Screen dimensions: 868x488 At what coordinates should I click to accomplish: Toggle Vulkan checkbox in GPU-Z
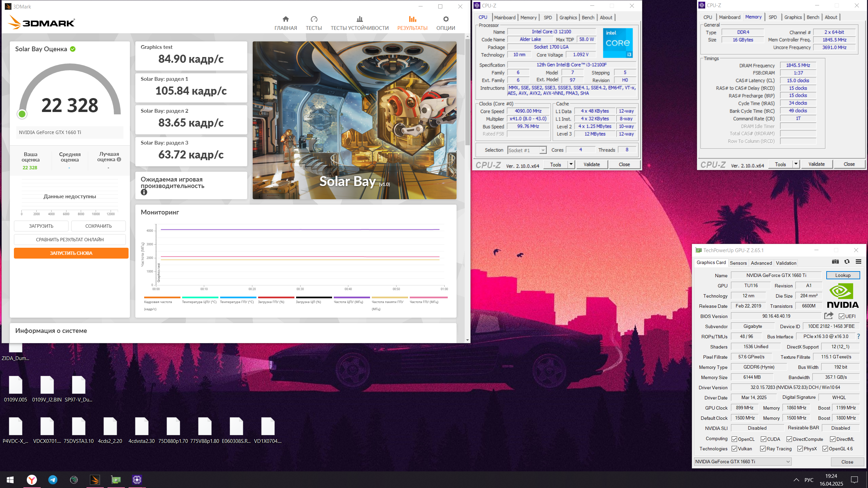coord(734,449)
